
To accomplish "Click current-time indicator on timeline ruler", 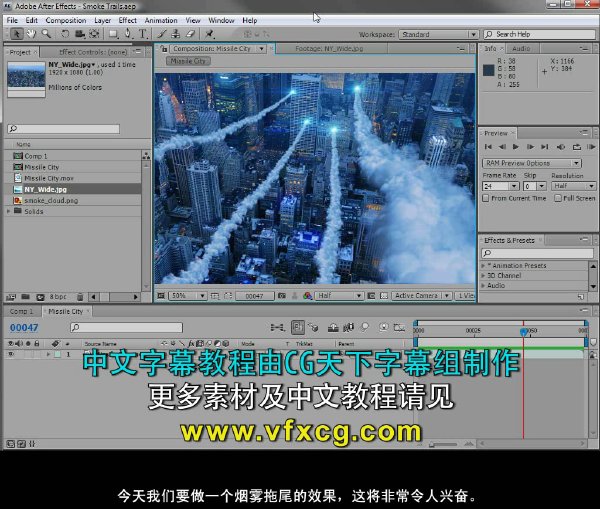I will [x=523, y=331].
